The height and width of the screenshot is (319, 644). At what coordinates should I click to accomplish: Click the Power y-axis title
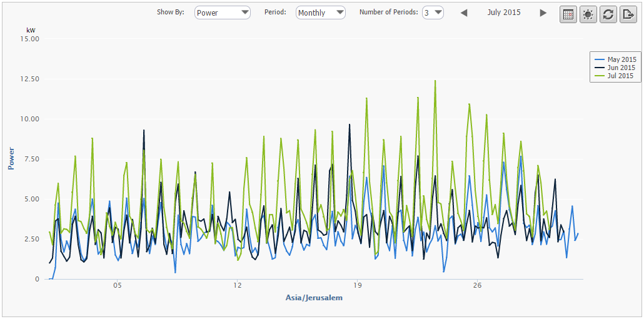pyautogui.click(x=11, y=158)
